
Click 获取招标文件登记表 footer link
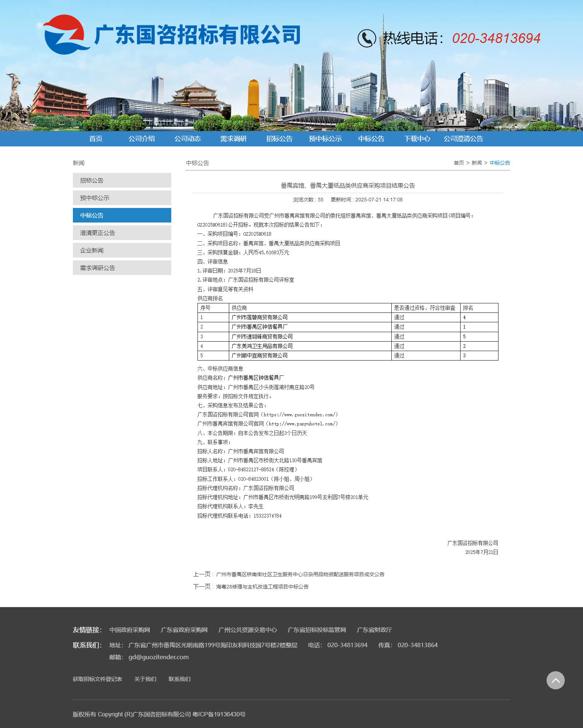click(97, 679)
